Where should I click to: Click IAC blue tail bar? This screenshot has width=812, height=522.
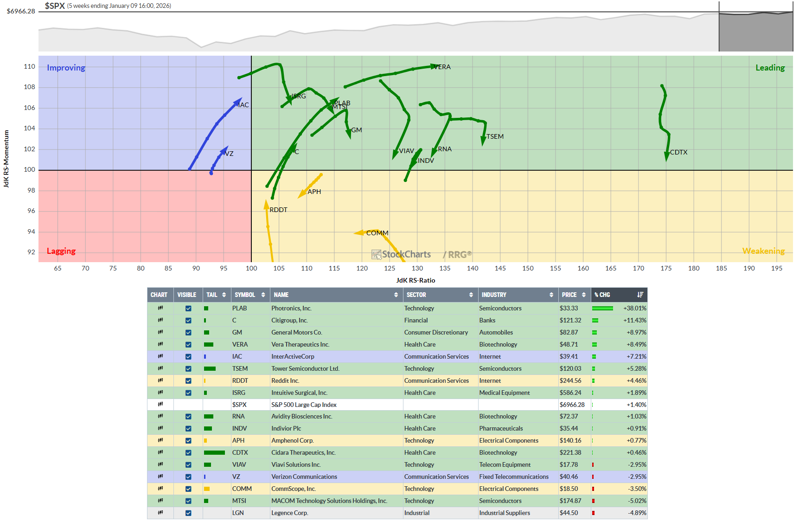click(x=205, y=356)
